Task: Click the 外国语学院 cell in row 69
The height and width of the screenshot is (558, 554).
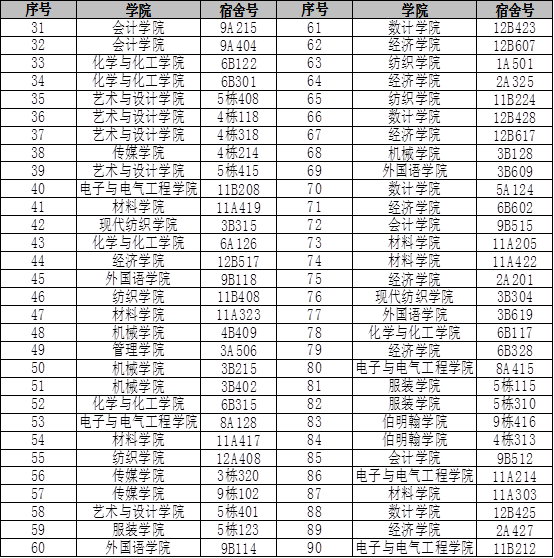Action: 415,171
